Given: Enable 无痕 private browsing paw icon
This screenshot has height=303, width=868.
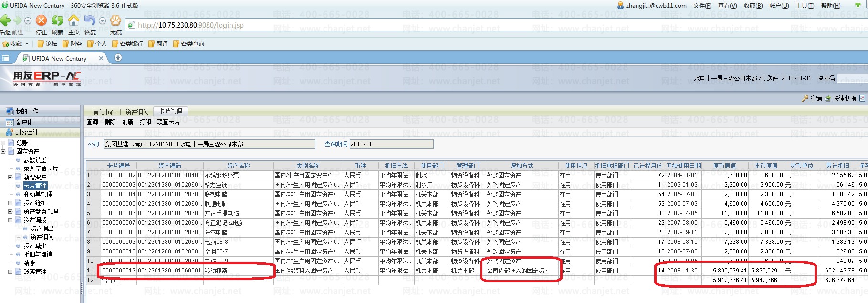Looking at the screenshot, I should click(115, 21).
